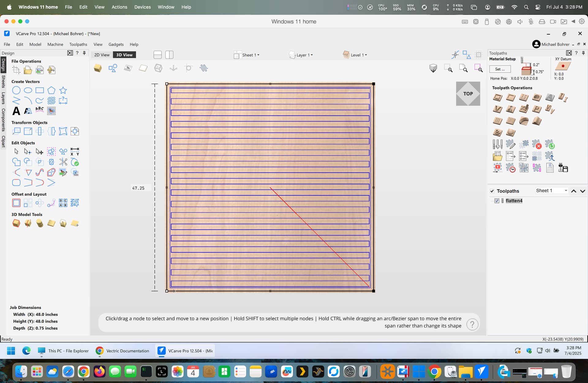Open the Offset Vectors tool
The width and height of the screenshot is (588, 383).
pyautogui.click(x=16, y=203)
